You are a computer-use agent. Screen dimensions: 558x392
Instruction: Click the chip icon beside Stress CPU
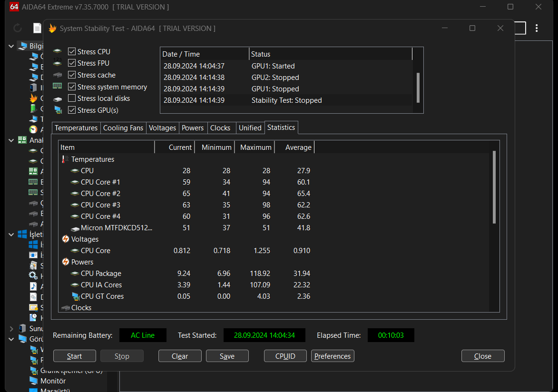(57, 52)
